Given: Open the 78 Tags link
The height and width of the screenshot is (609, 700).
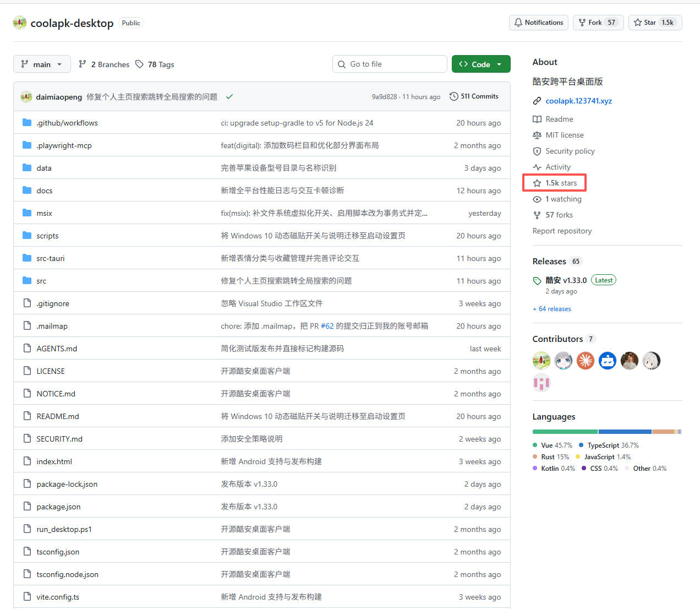Looking at the screenshot, I should click(155, 64).
